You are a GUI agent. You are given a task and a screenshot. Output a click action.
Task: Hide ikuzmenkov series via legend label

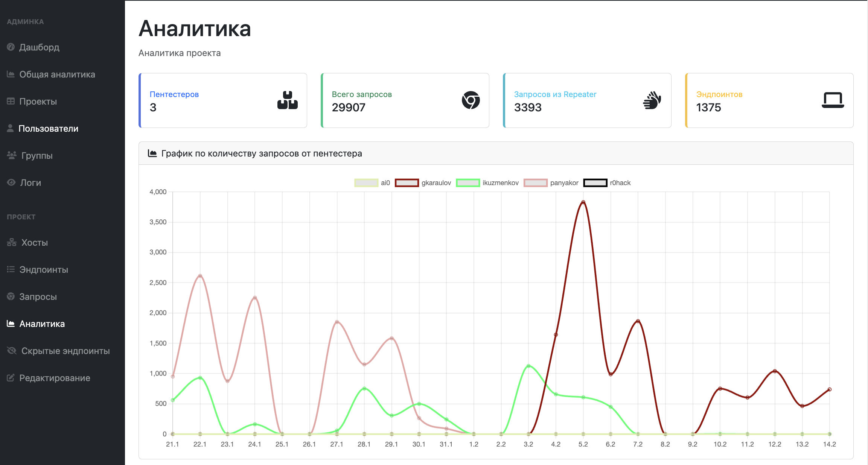(x=501, y=183)
